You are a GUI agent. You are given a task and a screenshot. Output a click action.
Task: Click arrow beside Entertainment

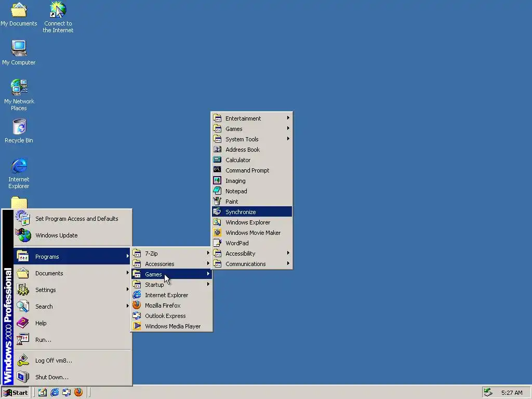click(x=288, y=118)
